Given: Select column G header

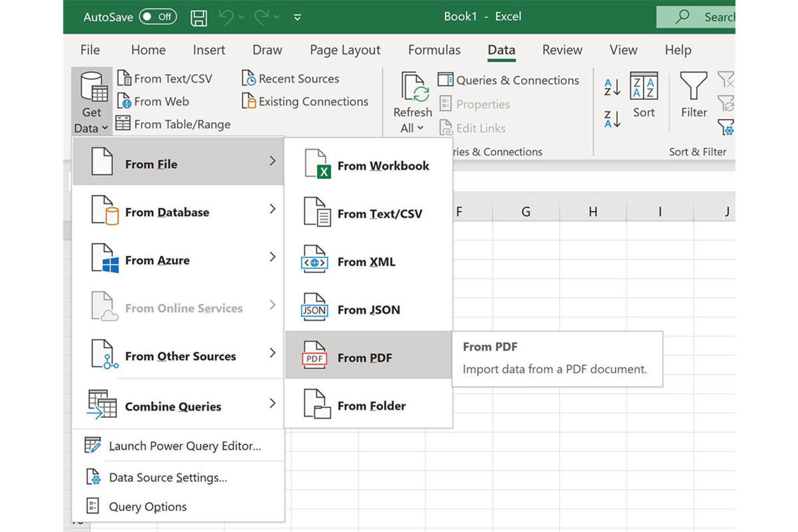Looking at the screenshot, I should point(526,212).
